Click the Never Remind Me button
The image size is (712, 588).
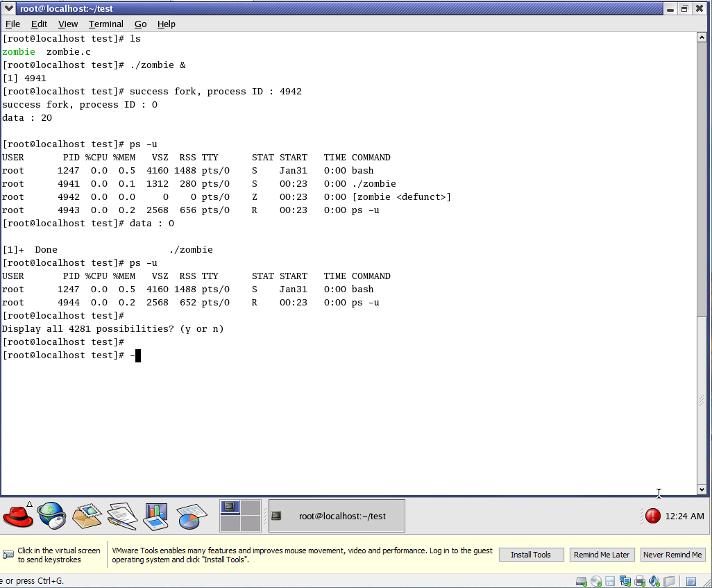tap(672, 555)
